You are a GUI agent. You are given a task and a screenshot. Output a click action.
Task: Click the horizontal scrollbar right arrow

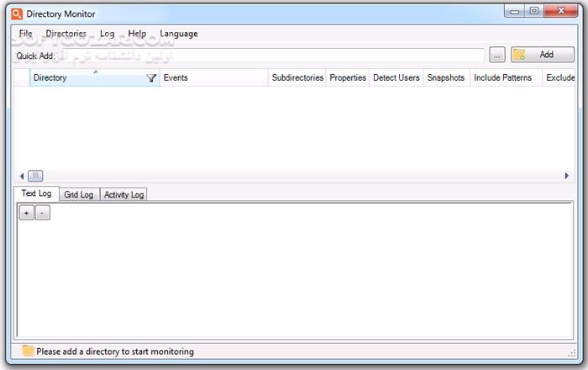tap(567, 176)
